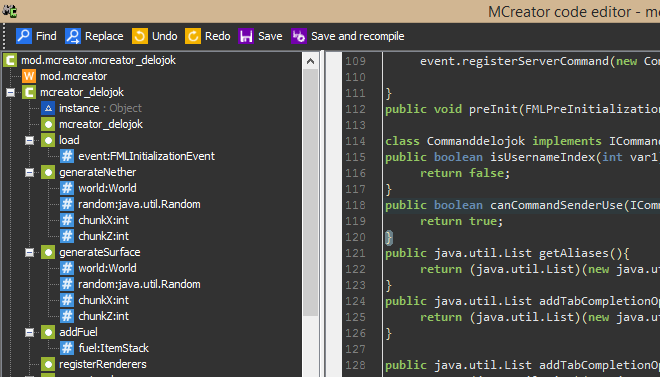Viewport: 660px width, 377px height.
Task: Select instance : Object tree item
Action: 100,108
